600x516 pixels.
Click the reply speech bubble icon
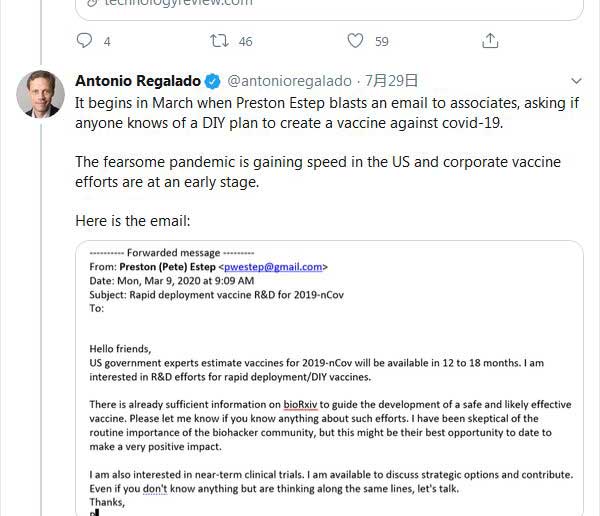click(84, 41)
